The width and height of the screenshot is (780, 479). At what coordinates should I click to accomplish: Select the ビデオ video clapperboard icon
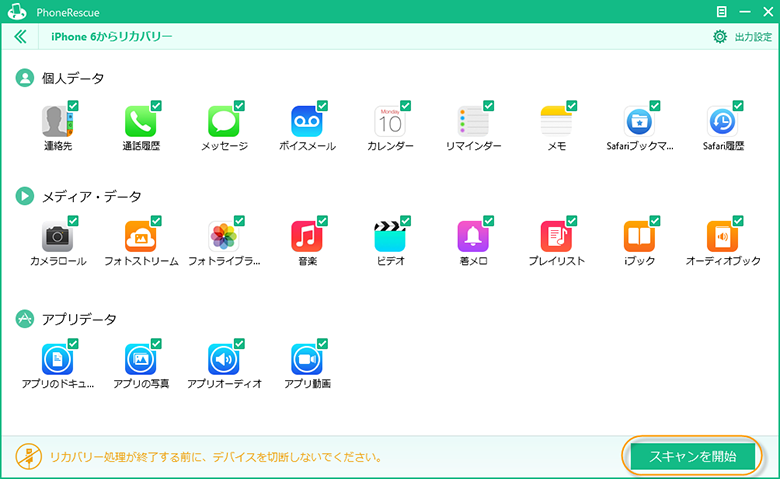pos(390,236)
